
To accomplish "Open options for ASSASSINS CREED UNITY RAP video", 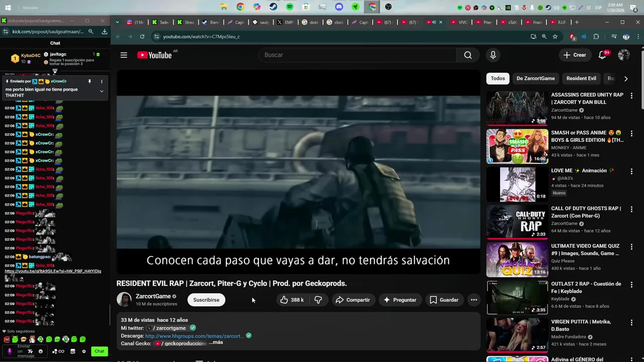I will (631, 95).
